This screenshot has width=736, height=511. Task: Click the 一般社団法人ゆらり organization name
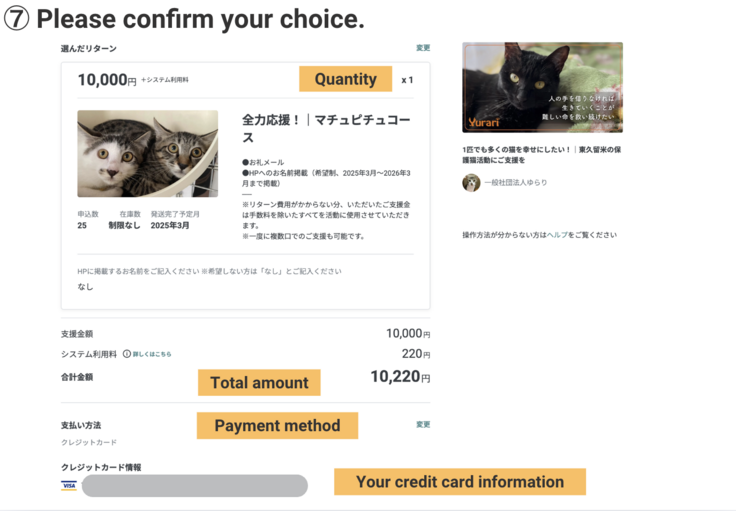[515, 183]
